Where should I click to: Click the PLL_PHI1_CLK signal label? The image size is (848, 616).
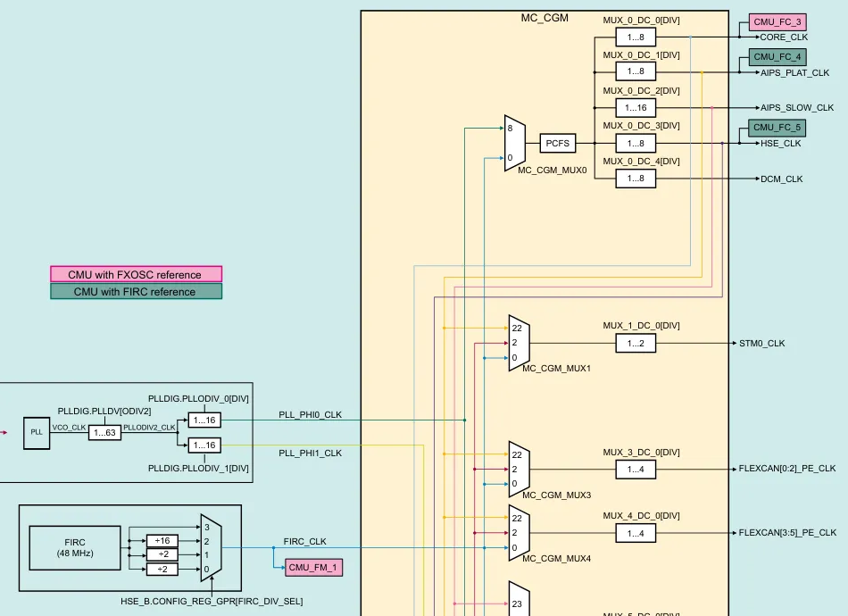point(311,454)
